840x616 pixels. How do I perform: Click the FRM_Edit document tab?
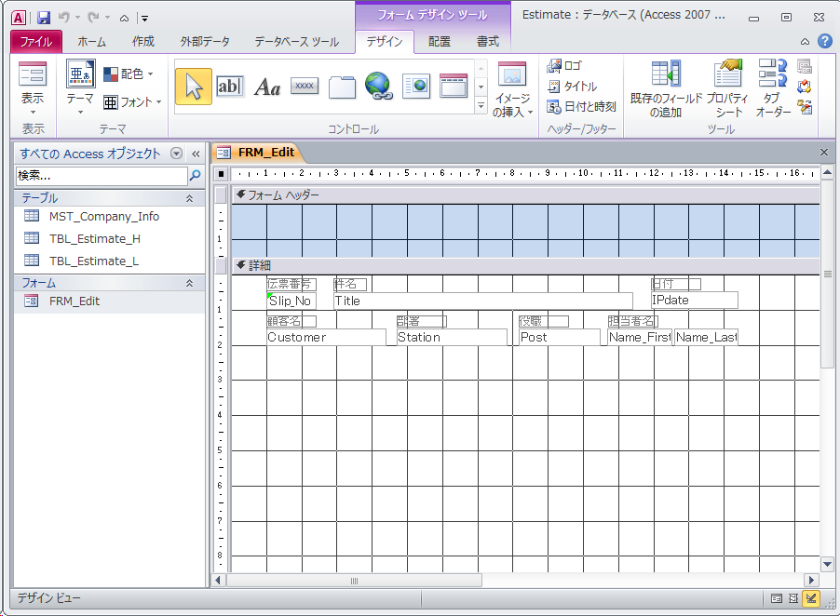(257, 153)
